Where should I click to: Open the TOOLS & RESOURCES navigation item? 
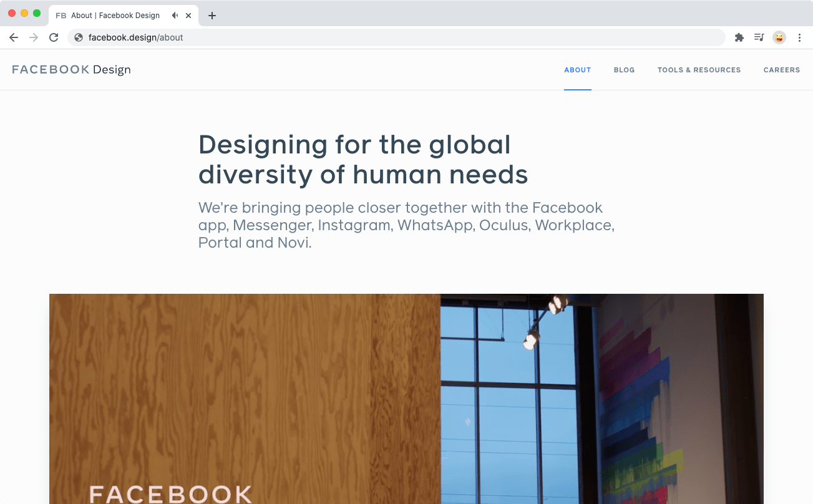coord(699,70)
